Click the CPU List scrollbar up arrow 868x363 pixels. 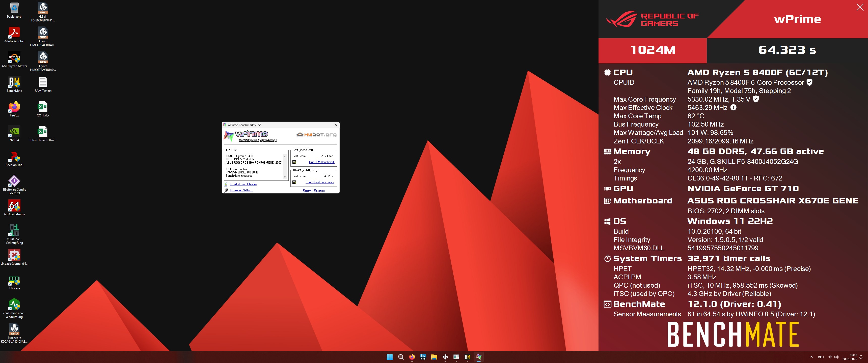[284, 156]
